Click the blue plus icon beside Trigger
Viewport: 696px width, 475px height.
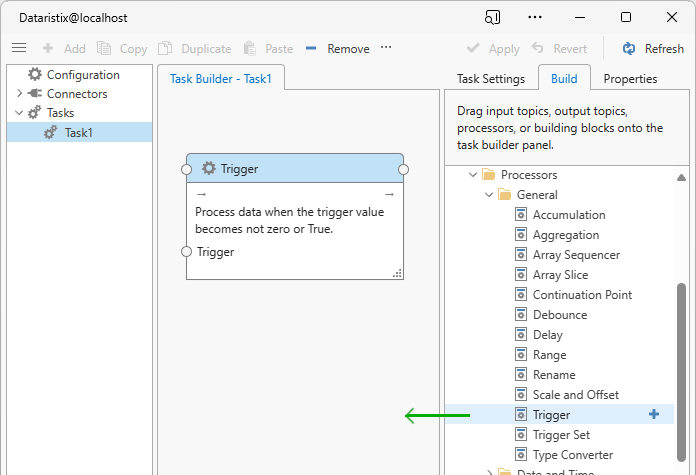click(654, 414)
